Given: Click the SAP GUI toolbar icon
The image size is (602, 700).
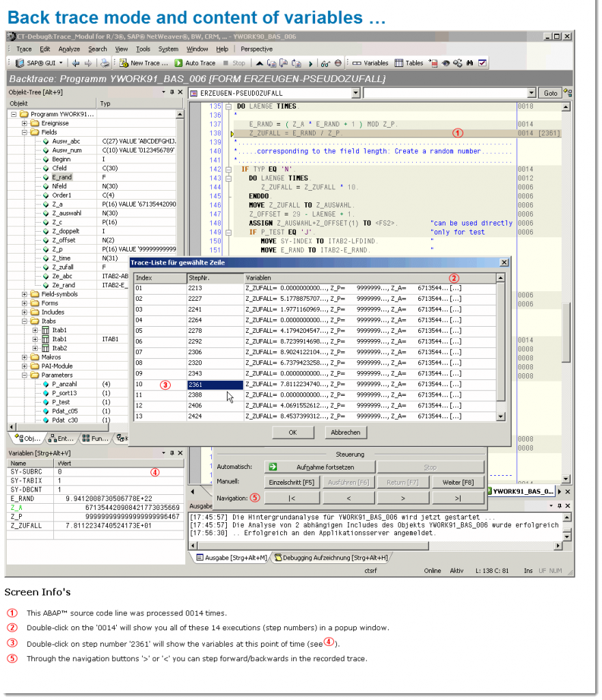Looking at the screenshot, I should click(20, 63).
